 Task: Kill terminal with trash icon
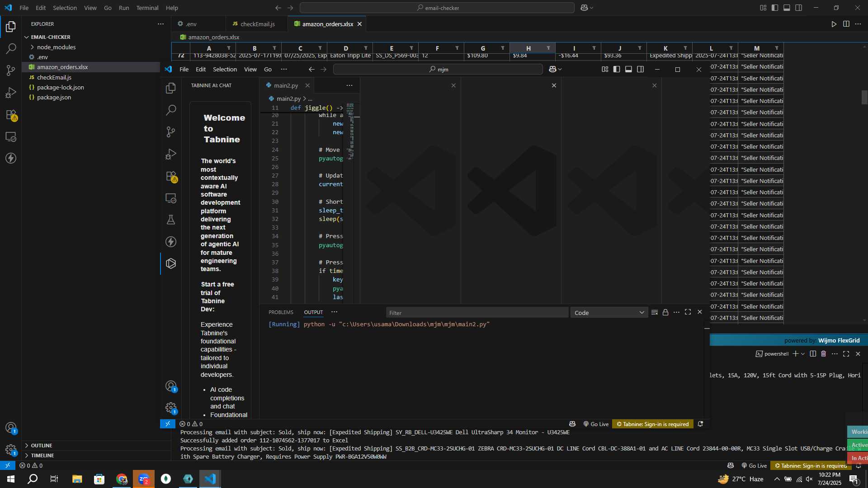tap(824, 354)
